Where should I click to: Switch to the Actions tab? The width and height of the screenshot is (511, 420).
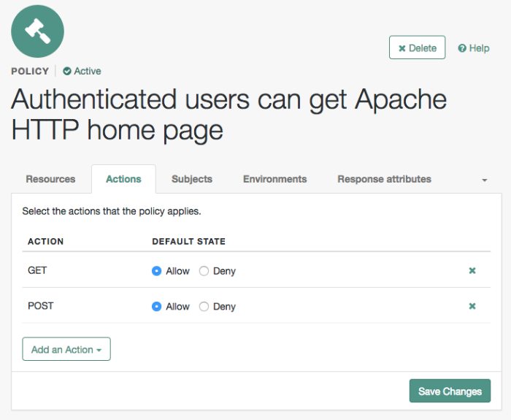[123, 179]
